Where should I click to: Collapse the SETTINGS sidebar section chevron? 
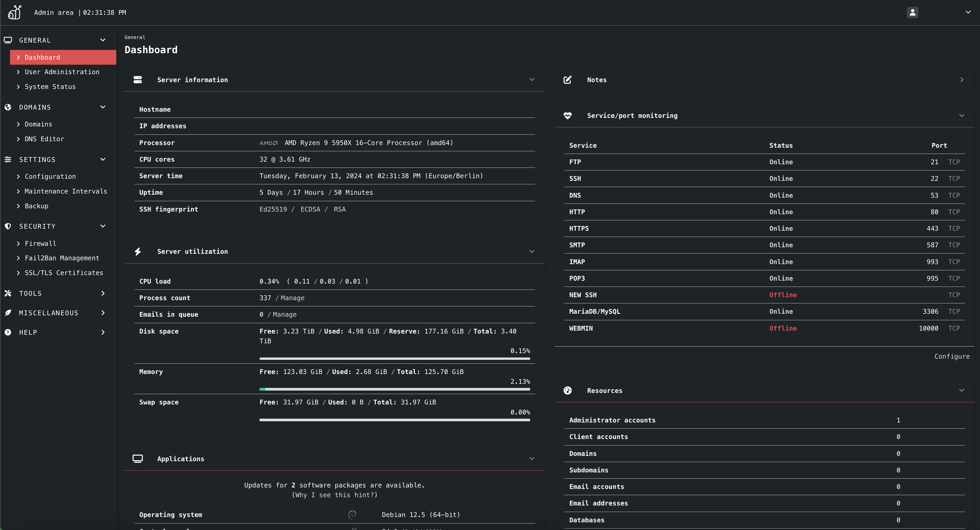(x=103, y=159)
